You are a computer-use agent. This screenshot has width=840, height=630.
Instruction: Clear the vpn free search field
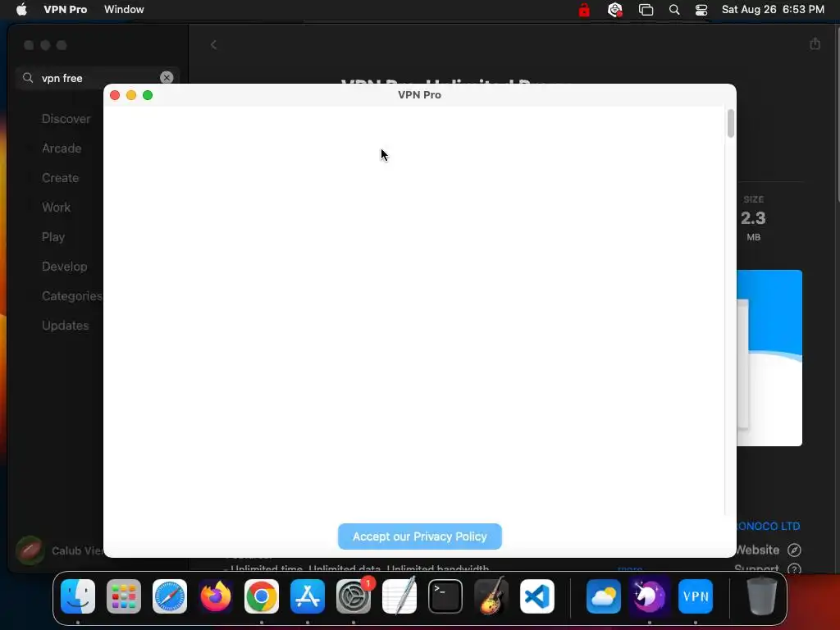coord(167,78)
